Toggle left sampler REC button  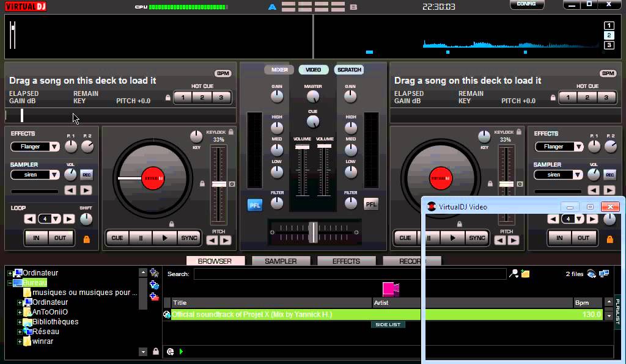click(86, 175)
